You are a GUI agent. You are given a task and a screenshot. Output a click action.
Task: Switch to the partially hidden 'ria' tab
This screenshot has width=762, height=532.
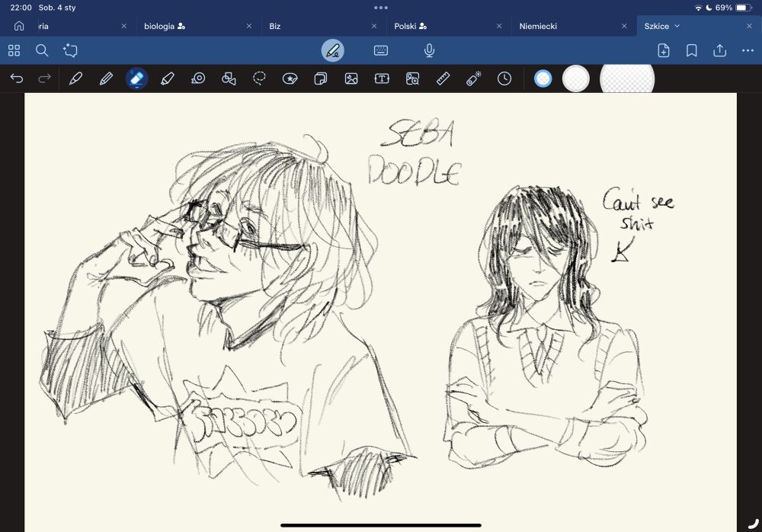[x=43, y=26]
